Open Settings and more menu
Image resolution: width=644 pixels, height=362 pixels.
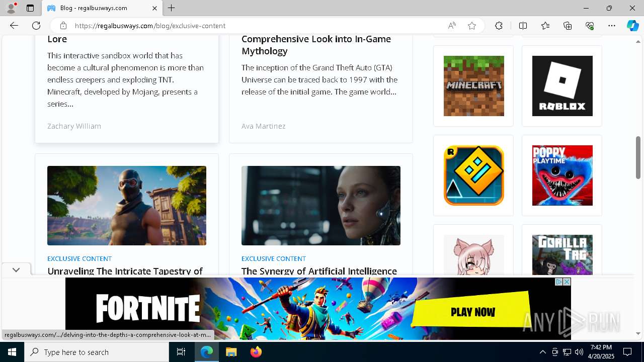pyautogui.click(x=612, y=26)
